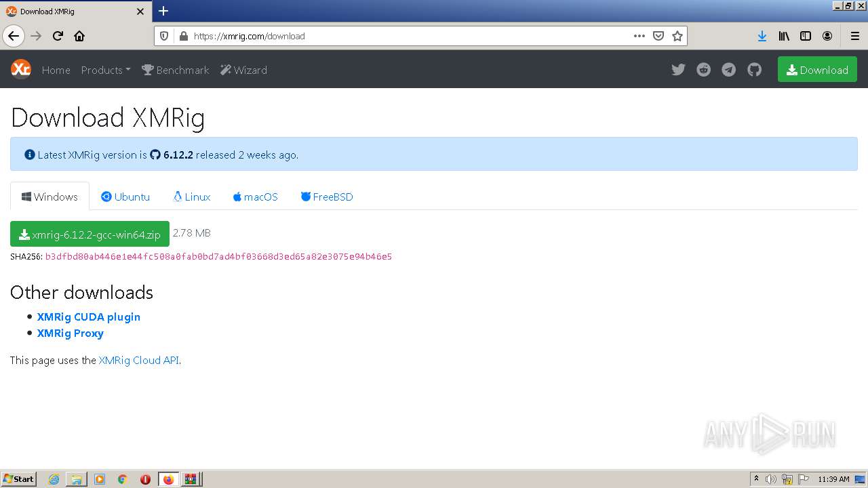Go to Firefox home page
This screenshot has height=488, width=868.
pyautogui.click(x=79, y=36)
